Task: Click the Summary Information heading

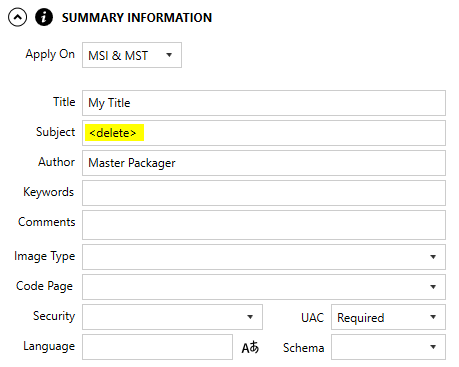Action: 137,18
